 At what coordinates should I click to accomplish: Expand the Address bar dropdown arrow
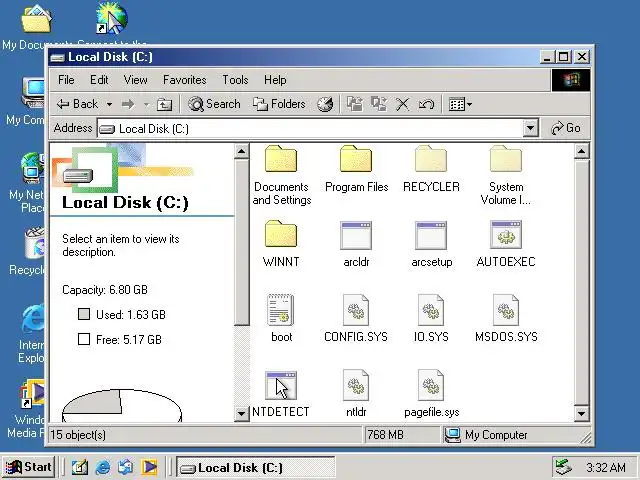(530, 129)
